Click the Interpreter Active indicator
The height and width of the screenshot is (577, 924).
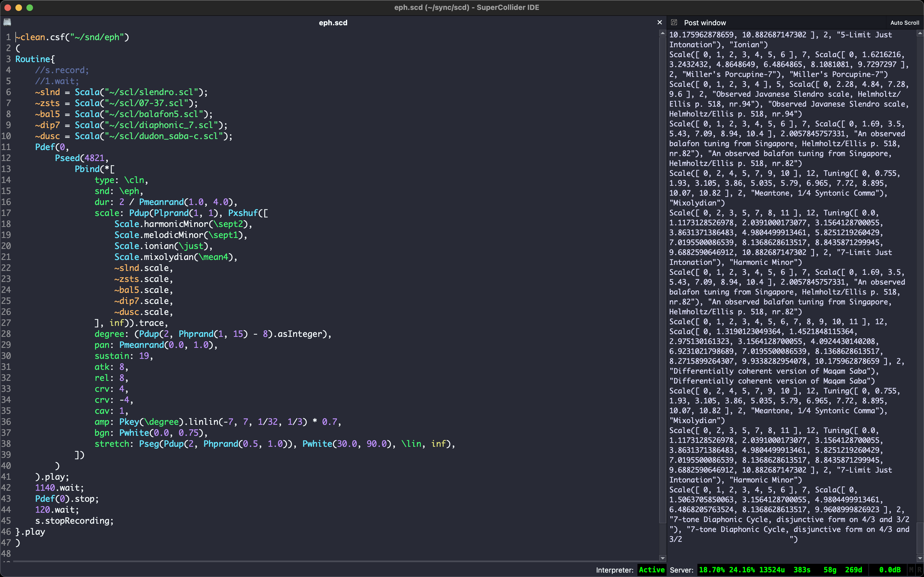click(x=651, y=570)
